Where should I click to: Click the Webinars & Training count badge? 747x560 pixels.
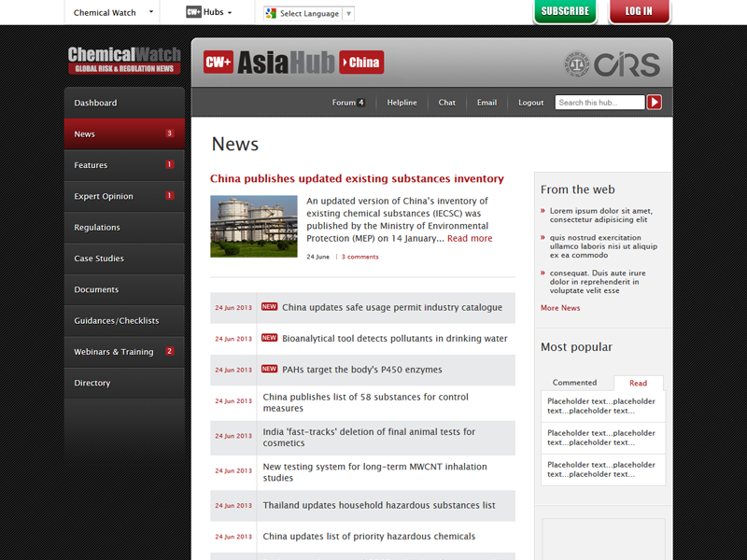click(x=170, y=352)
